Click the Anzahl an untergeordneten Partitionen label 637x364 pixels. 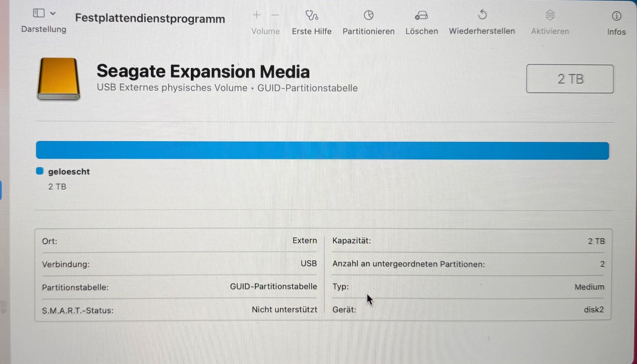click(x=409, y=264)
